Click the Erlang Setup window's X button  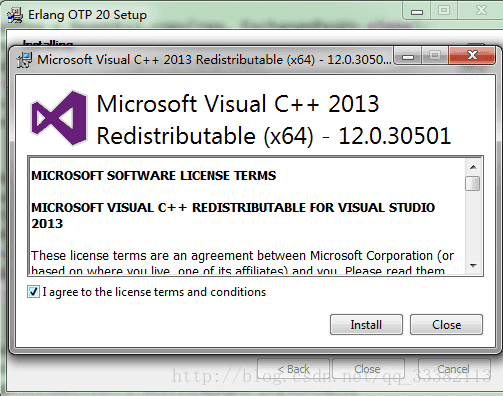pyautogui.click(x=481, y=11)
